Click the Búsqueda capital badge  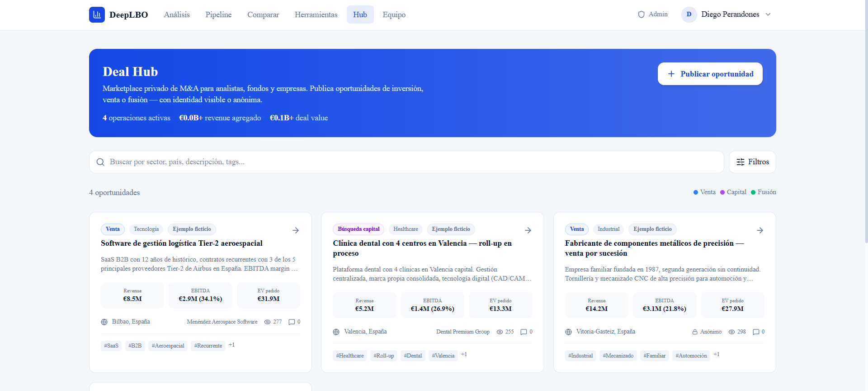pyautogui.click(x=359, y=229)
